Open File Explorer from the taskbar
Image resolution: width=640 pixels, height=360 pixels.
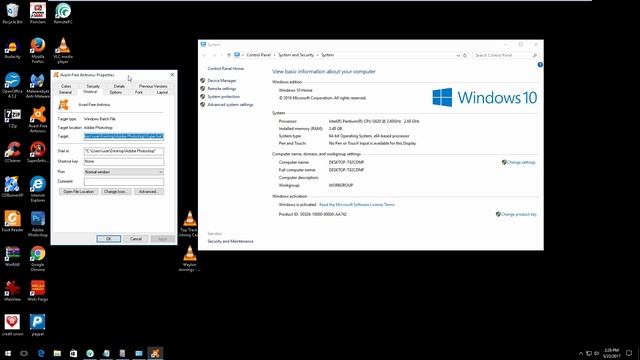pos(57,353)
